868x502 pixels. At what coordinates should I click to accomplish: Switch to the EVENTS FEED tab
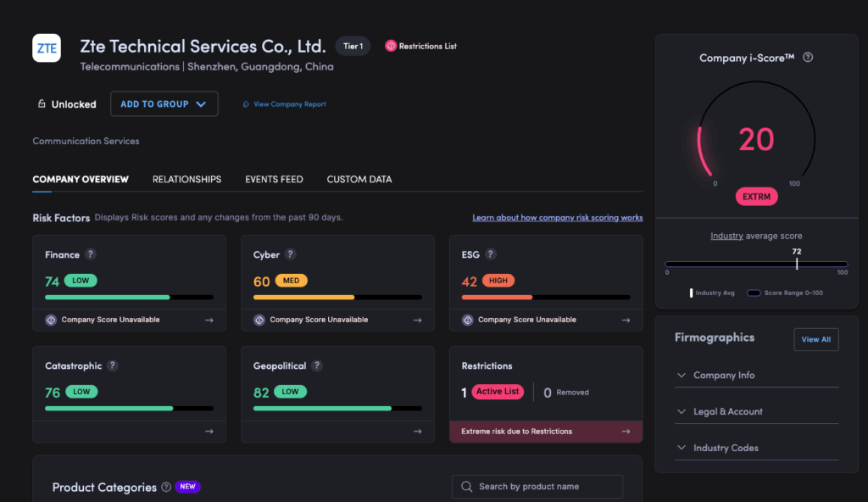[x=274, y=180]
